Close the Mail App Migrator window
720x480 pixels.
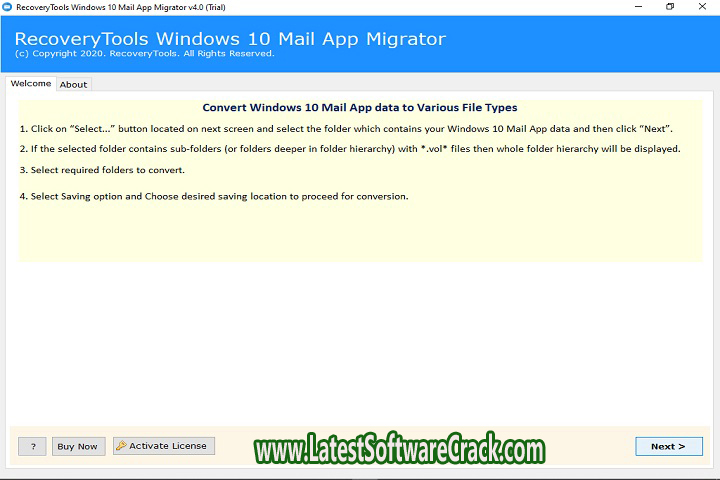pos(702,7)
